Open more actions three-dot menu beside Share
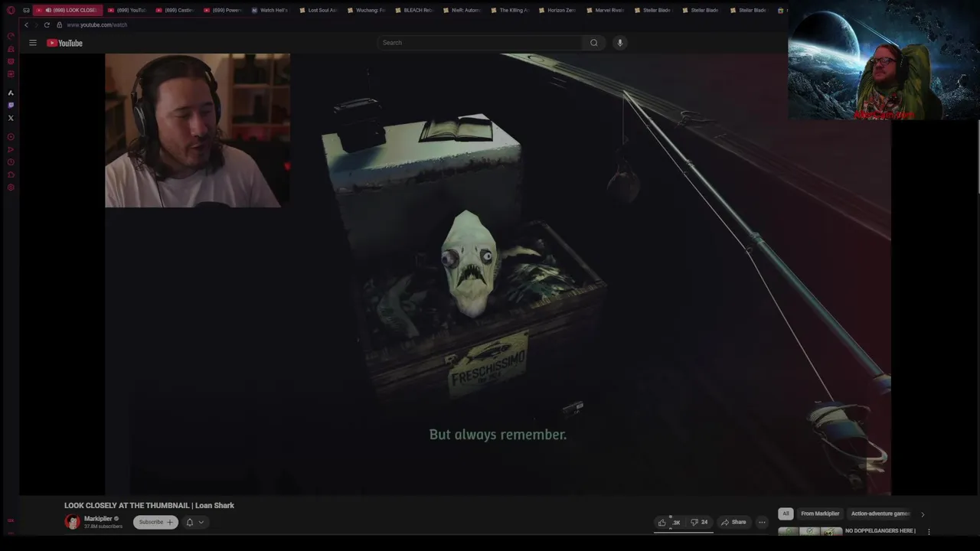 tap(762, 522)
